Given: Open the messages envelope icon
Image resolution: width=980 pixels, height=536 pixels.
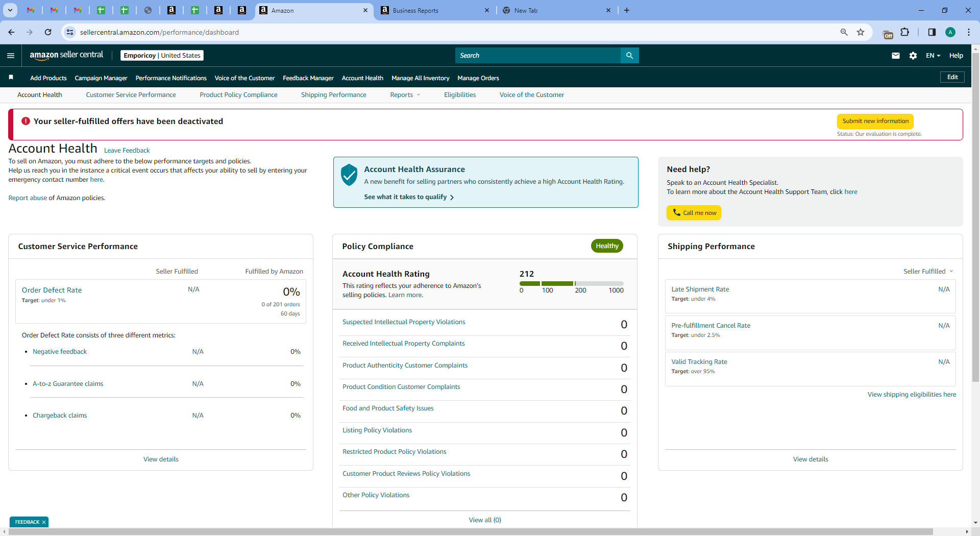Looking at the screenshot, I should (895, 56).
